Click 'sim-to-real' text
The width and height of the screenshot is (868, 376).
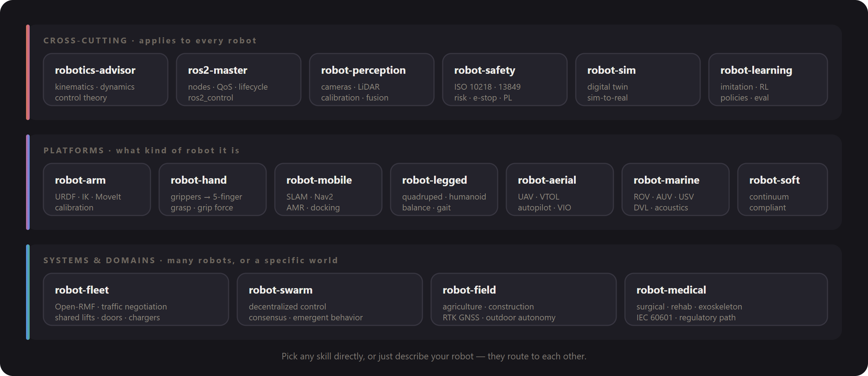pos(608,98)
